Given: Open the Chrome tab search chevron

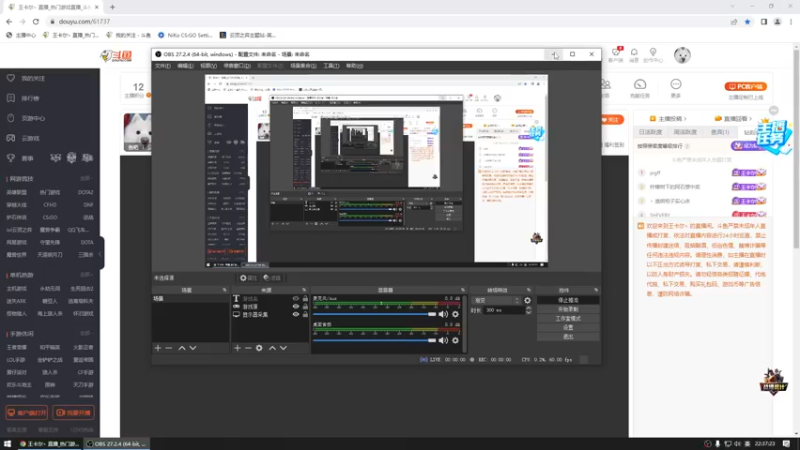Looking at the screenshot, I should point(733,7).
